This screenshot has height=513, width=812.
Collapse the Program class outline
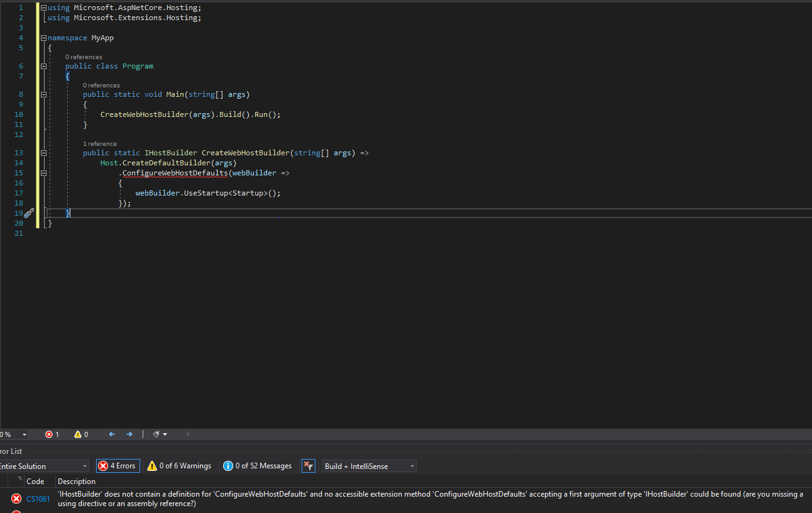point(43,66)
